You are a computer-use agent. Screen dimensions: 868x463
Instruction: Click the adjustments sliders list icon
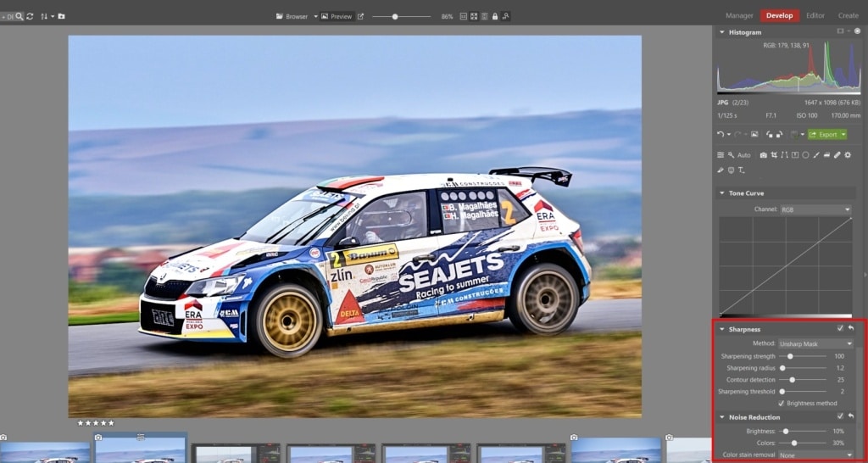point(721,155)
